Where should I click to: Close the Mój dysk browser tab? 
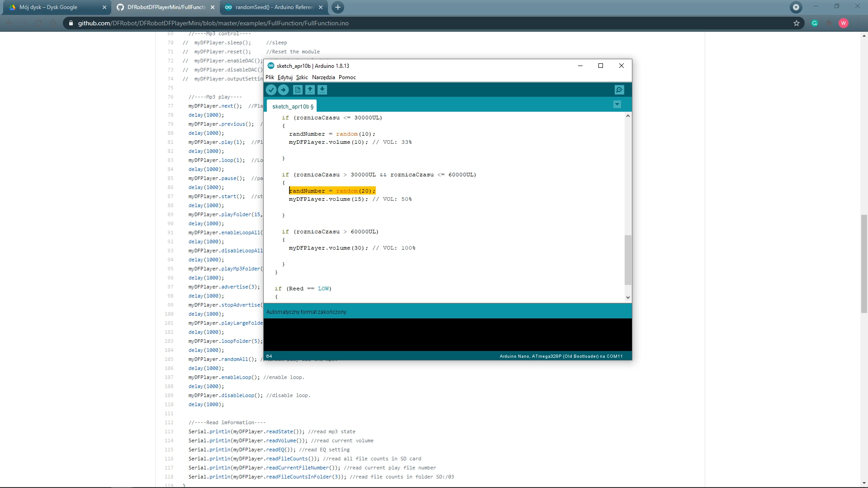click(104, 7)
